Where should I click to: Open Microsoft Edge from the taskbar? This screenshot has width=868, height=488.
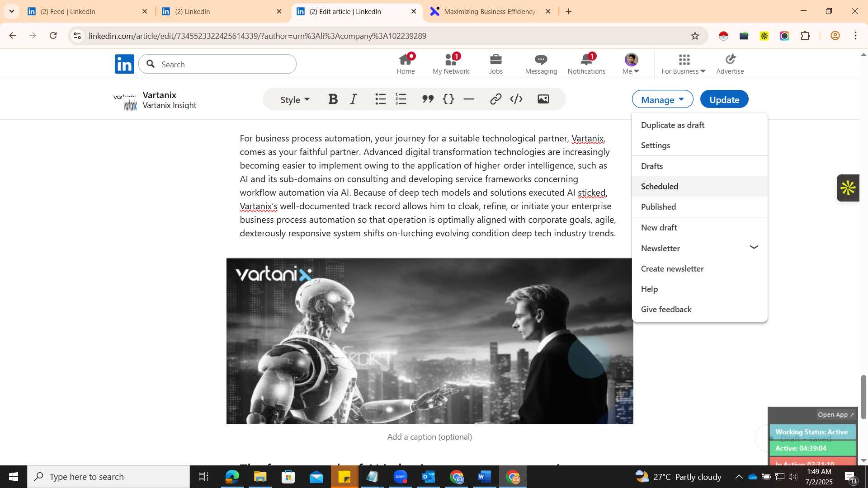click(x=232, y=477)
